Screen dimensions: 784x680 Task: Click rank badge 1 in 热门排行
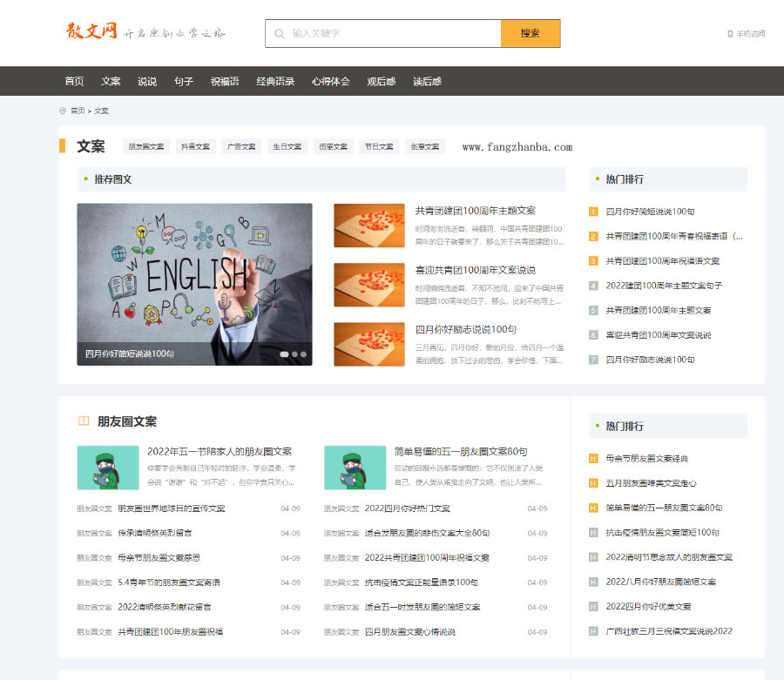[593, 212]
